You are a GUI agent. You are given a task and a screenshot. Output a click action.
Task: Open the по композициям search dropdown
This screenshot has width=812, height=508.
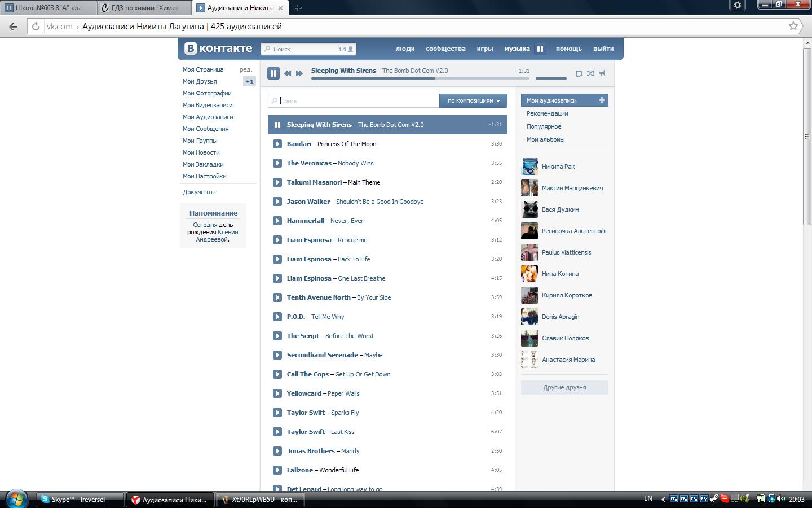point(474,100)
